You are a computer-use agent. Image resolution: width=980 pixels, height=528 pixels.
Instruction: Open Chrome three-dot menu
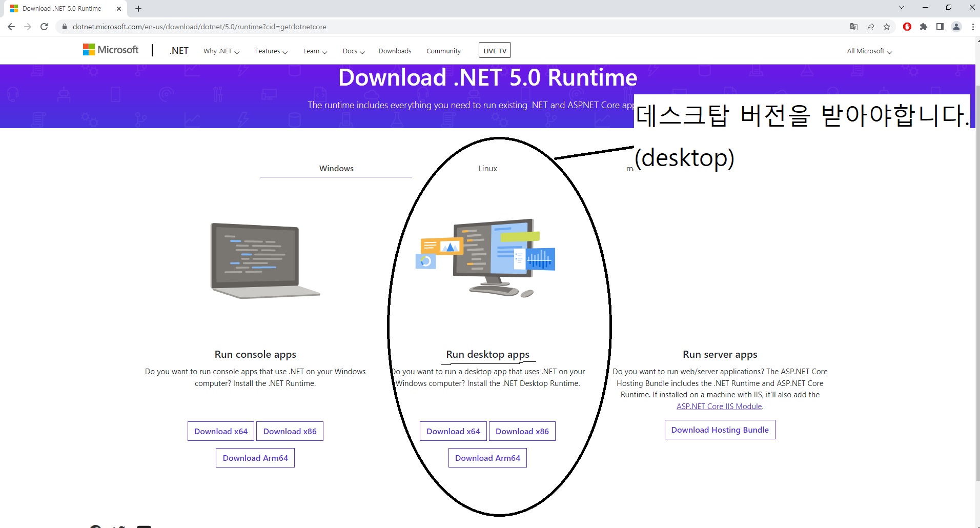pyautogui.click(x=973, y=27)
